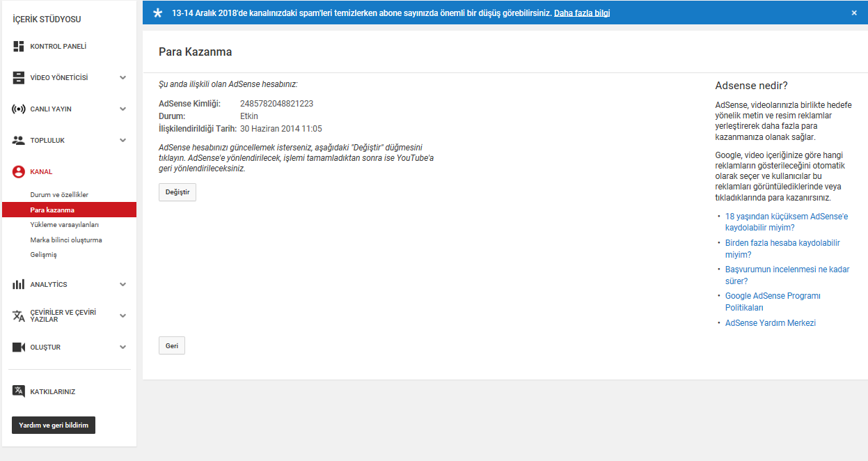Select Yükleme varsayılanları submenu
This screenshot has height=461, width=868.
tap(65, 225)
